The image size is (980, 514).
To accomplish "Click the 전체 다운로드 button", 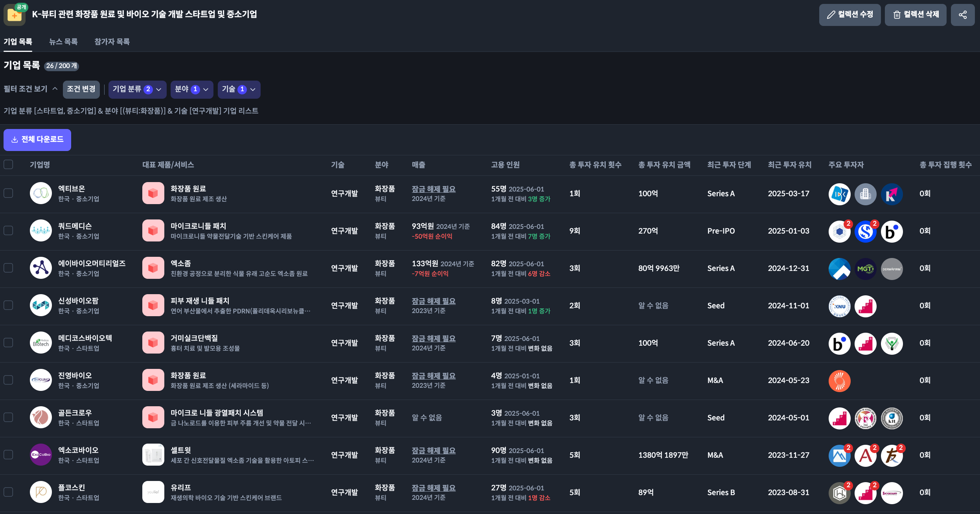I will 37,140.
